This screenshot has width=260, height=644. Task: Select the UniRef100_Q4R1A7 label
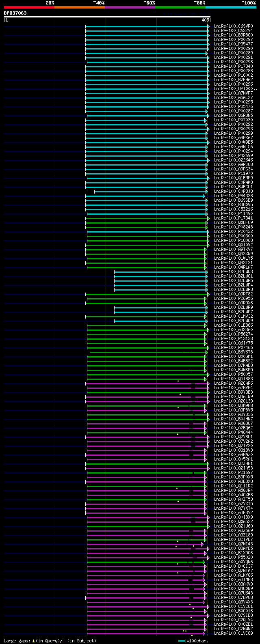[x=233, y=267]
